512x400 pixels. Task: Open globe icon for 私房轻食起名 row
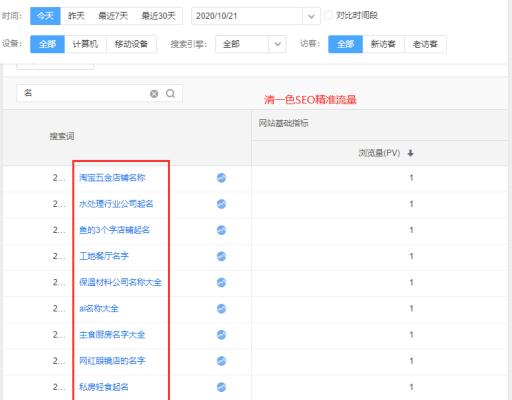tap(221, 387)
